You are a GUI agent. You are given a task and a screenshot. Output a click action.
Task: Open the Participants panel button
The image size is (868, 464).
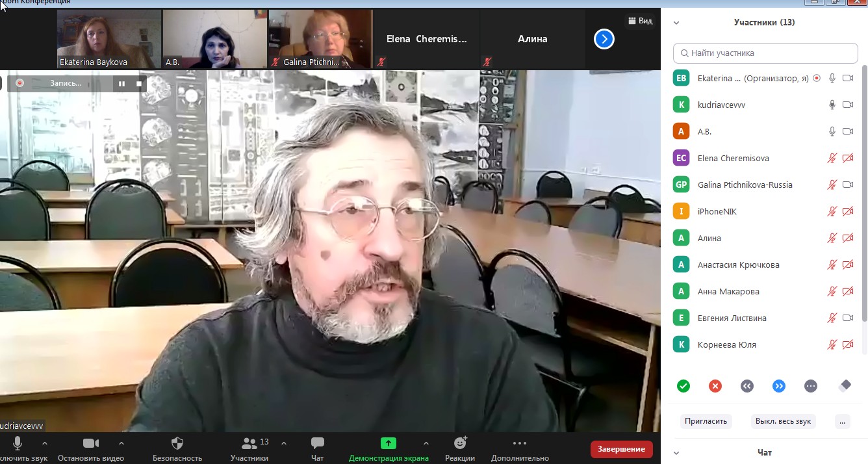249,444
